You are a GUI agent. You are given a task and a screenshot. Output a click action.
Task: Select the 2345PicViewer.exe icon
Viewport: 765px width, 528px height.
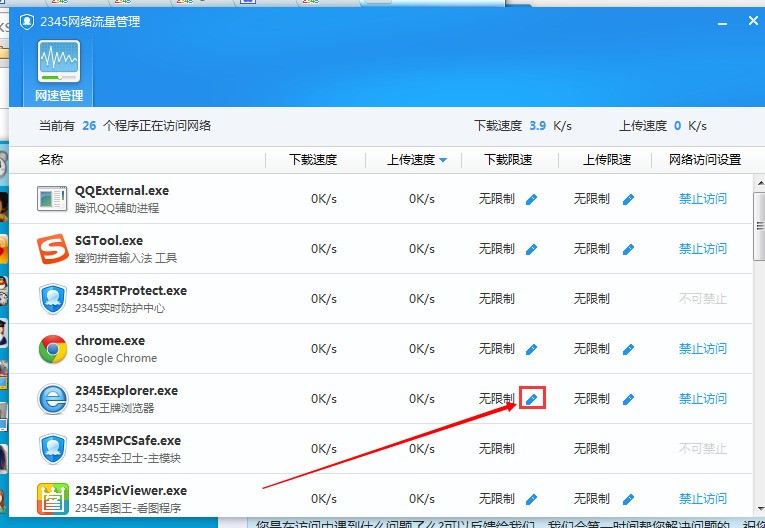53,499
